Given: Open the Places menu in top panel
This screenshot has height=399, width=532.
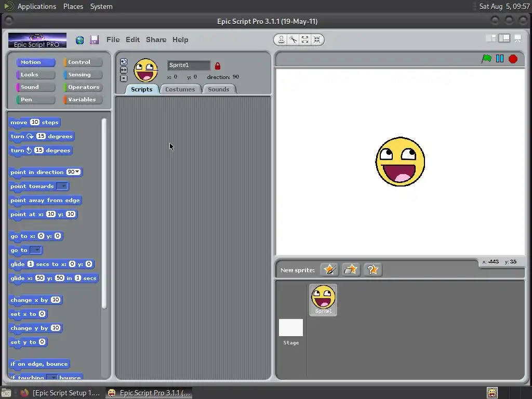Looking at the screenshot, I should (x=73, y=6).
